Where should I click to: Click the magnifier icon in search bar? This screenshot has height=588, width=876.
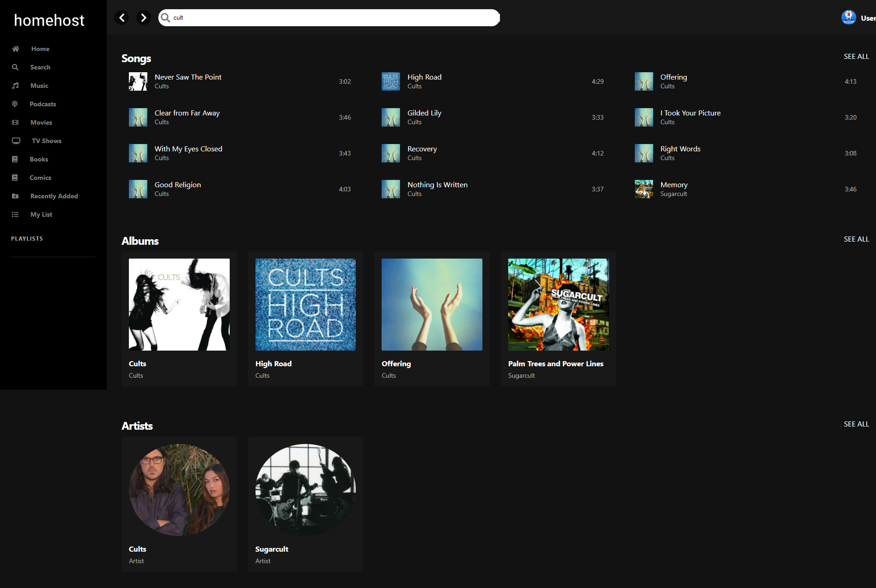[165, 17]
